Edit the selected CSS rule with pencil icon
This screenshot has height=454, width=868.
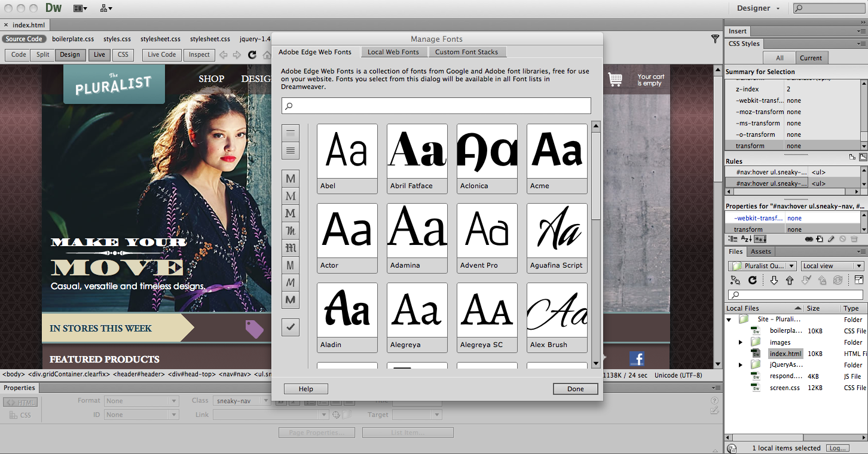point(831,238)
